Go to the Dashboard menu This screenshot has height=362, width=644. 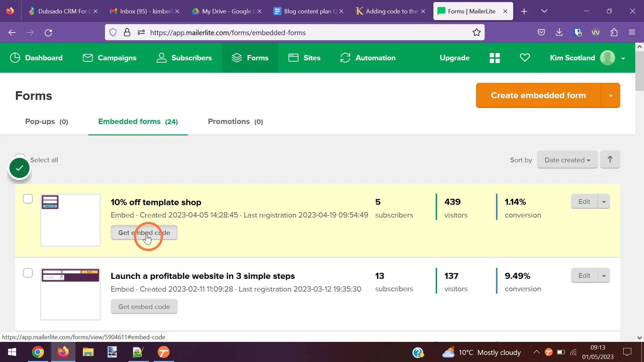click(37, 58)
